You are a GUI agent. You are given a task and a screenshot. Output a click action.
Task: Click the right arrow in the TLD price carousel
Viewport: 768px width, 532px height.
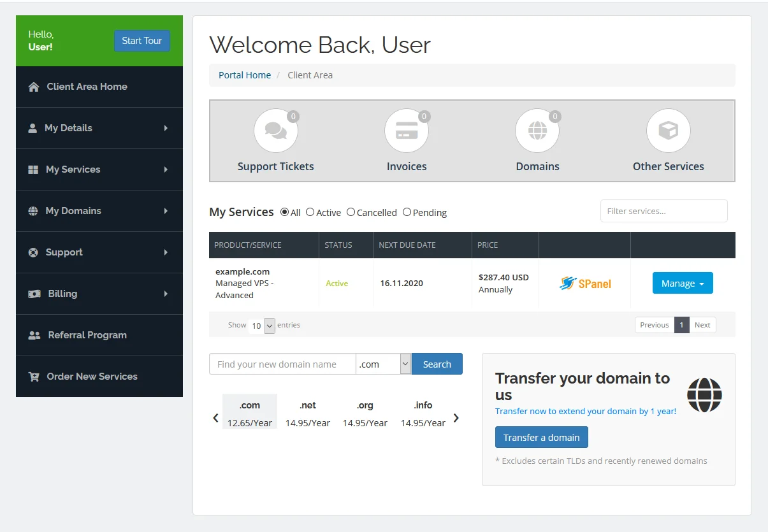(456, 418)
